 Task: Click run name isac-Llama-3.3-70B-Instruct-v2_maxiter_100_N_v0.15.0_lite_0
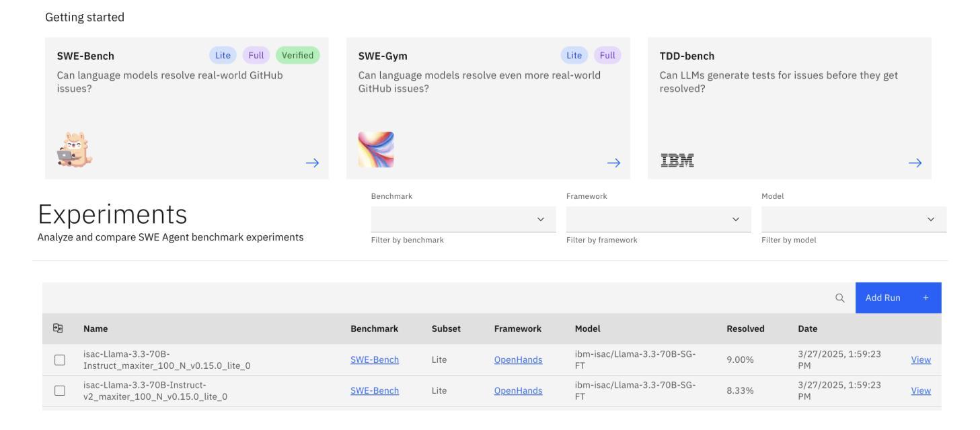pos(155,390)
